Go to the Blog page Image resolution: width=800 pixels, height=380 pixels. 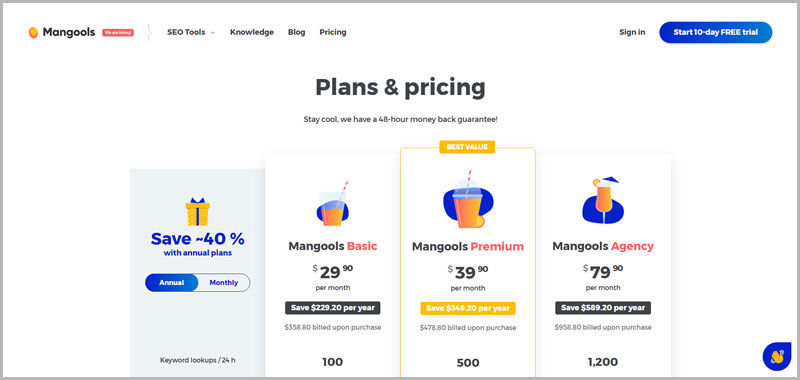[296, 32]
